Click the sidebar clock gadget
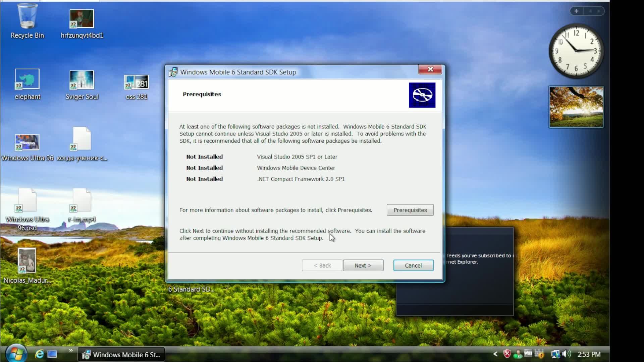This screenshot has width=644, height=362. (x=576, y=51)
